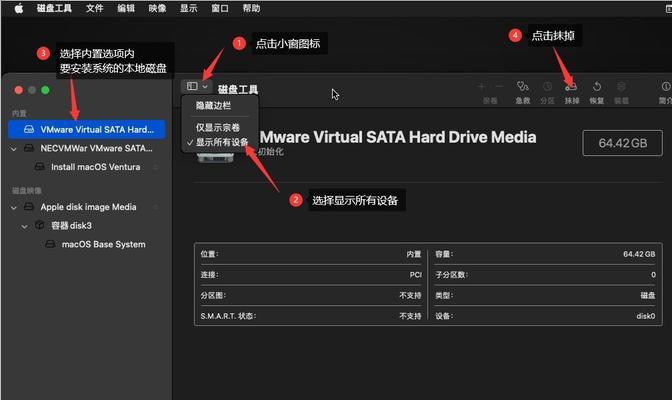Select NECVMWar VMware SATA... disk in sidebar
The image size is (672, 400).
tap(87, 148)
